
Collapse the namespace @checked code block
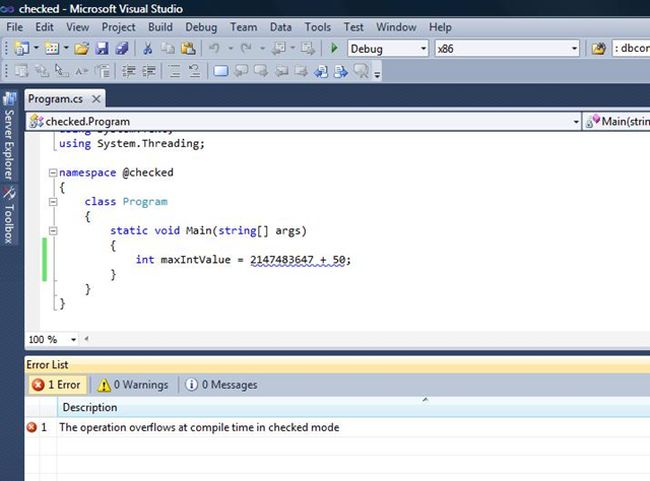[53, 172]
